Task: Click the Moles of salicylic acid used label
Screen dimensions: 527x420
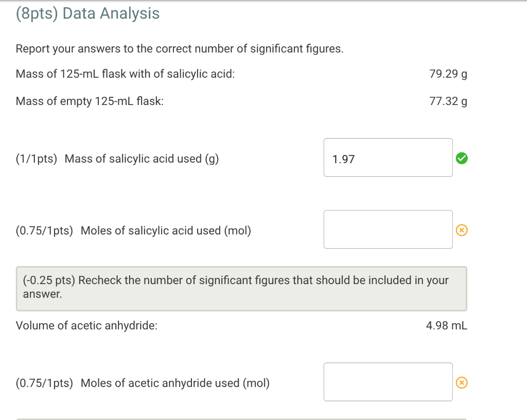Action: click(x=165, y=231)
